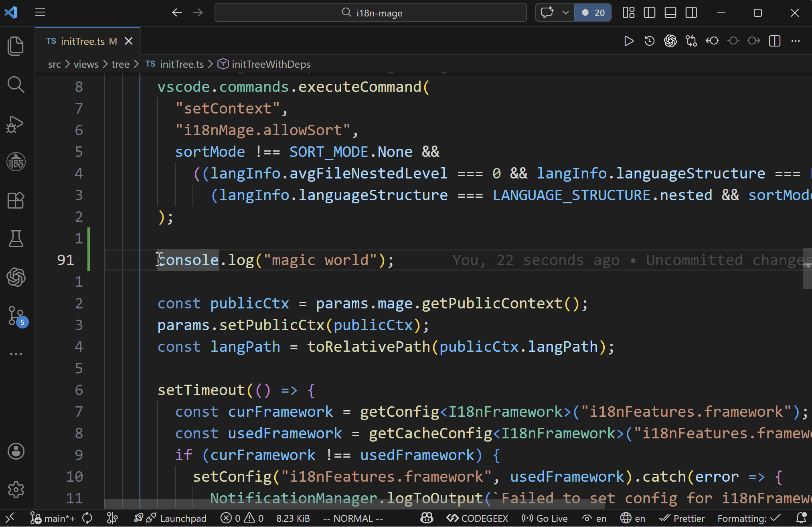Viewport: 812px width, 527px height.
Task: Split the editor to the right
Action: [774, 41]
